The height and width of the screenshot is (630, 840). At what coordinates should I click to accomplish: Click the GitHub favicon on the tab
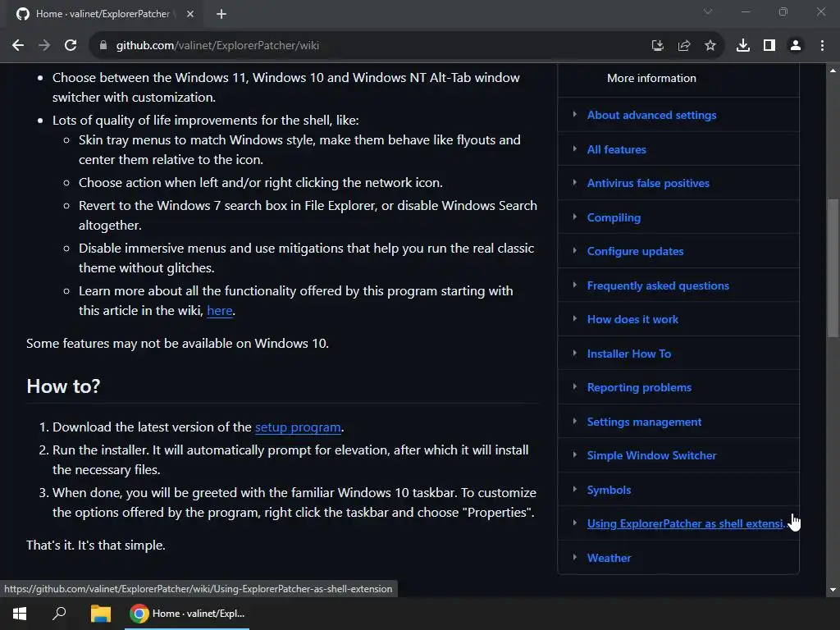[x=23, y=14]
